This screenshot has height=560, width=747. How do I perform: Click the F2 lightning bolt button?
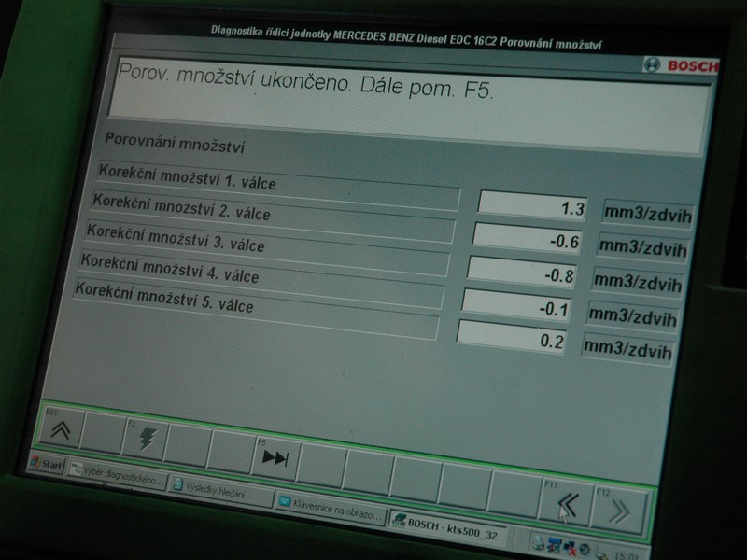point(146,438)
